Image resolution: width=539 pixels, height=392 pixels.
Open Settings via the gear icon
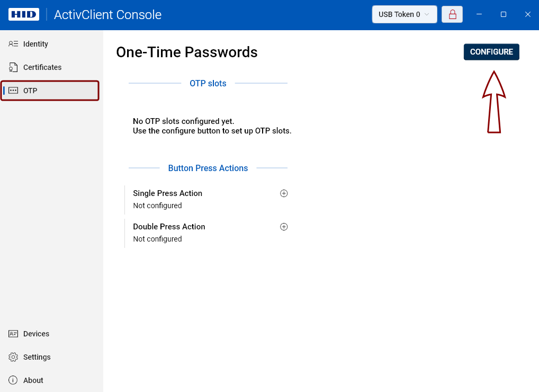14,357
